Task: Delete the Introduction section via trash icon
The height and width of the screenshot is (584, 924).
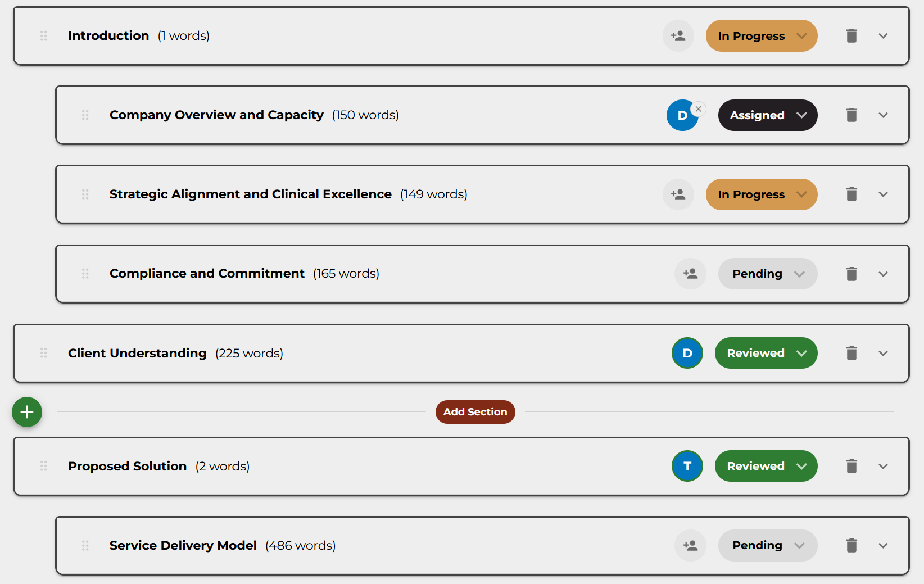Action: click(851, 35)
